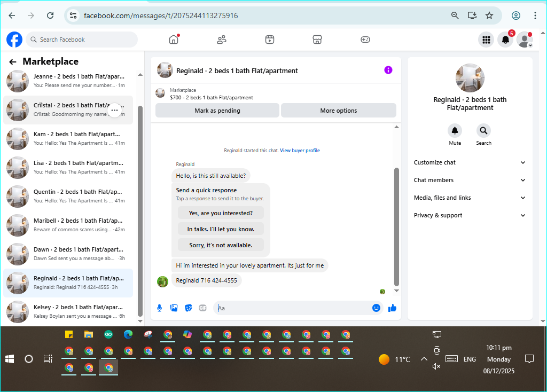547x392 pixels.
Task: Choose a sticker using the sticker icon
Action: point(189,308)
